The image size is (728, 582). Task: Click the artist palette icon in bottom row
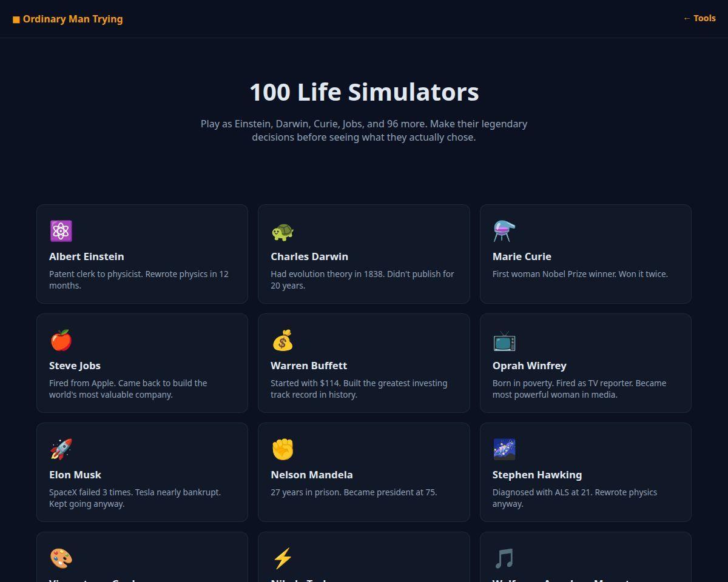click(x=61, y=558)
